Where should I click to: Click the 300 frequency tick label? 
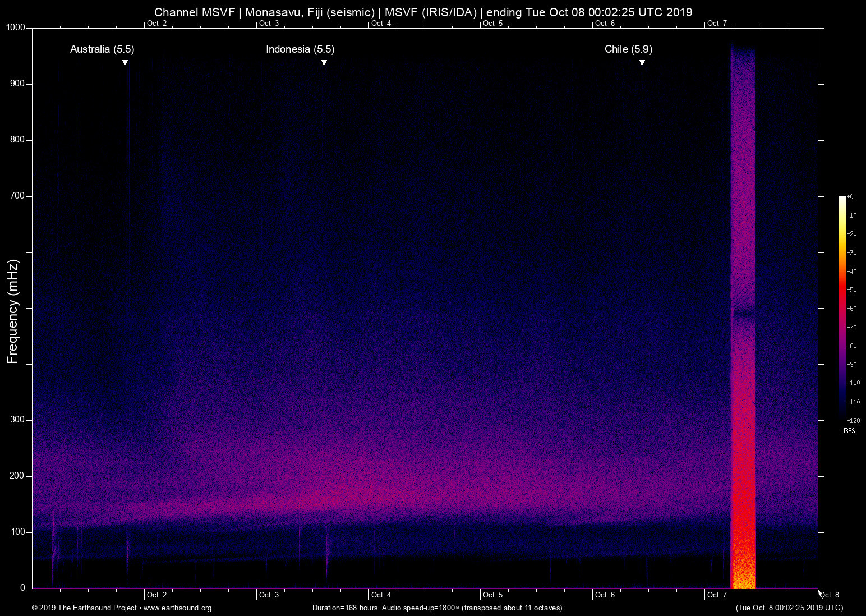(17, 419)
